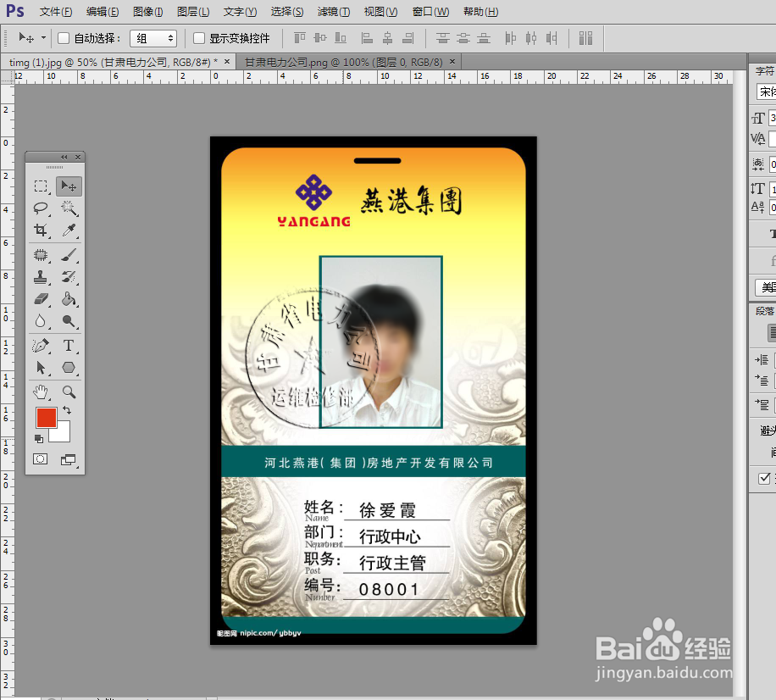
Task: Open 图像(I) menu
Action: [148, 11]
